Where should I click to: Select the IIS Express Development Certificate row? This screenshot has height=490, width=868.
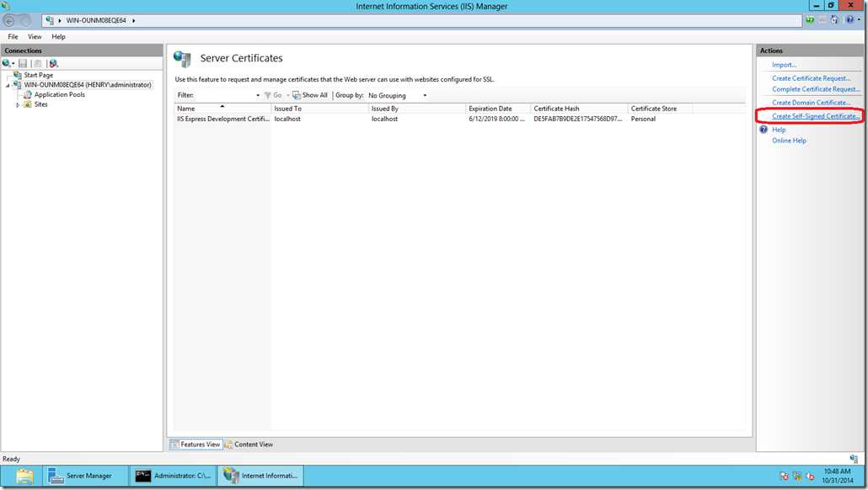coord(433,119)
